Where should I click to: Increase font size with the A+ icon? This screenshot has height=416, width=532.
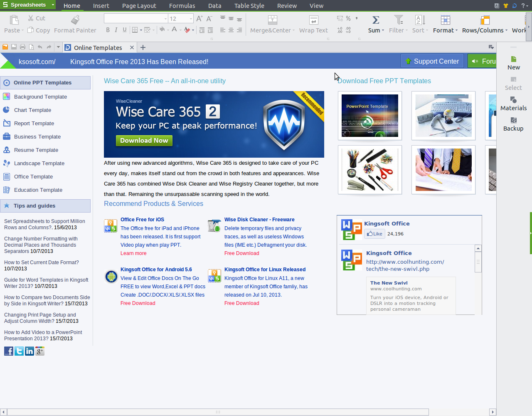pyautogui.click(x=199, y=18)
